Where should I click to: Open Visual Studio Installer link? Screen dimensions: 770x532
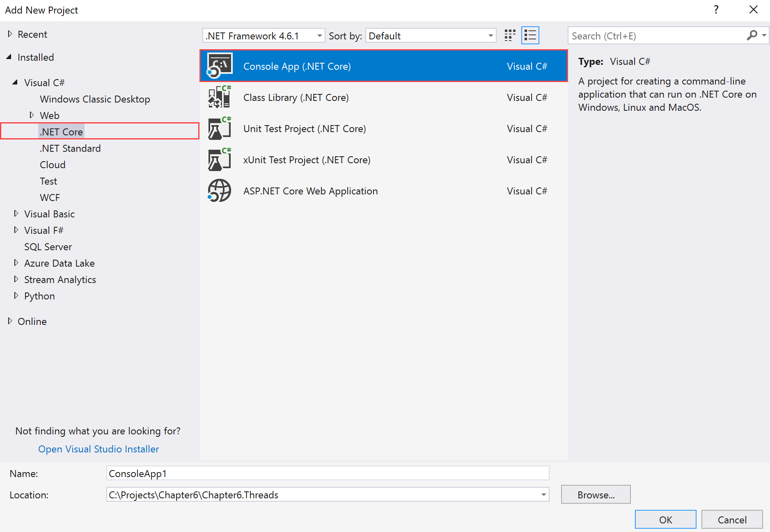99,449
